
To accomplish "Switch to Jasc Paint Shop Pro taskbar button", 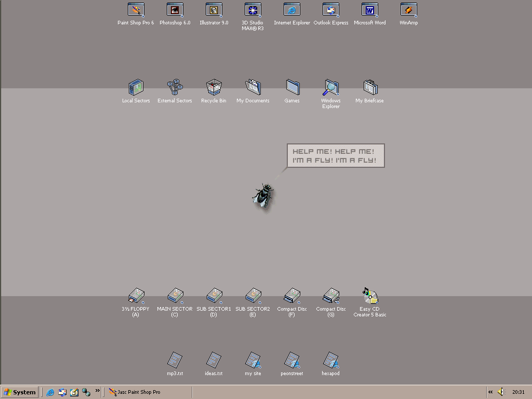I will [x=149, y=392].
